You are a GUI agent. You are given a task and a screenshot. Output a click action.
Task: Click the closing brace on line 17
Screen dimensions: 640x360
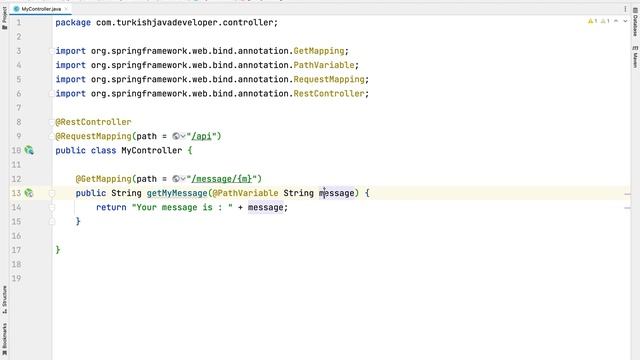[x=58, y=250]
